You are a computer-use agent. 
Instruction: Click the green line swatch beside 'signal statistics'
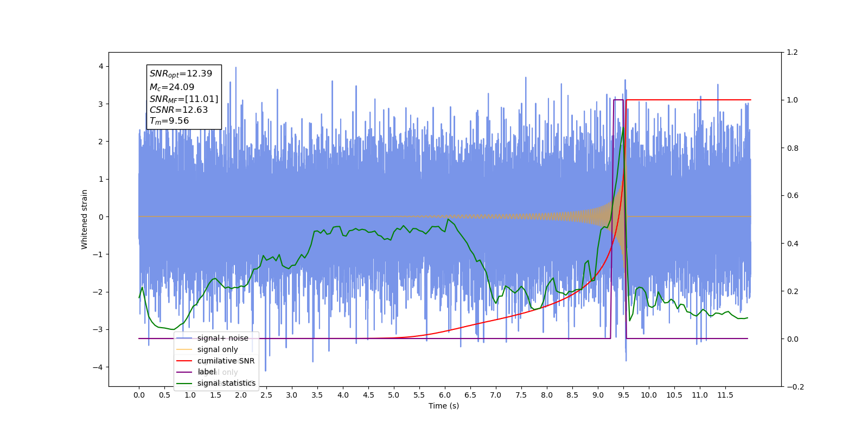point(184,383)
